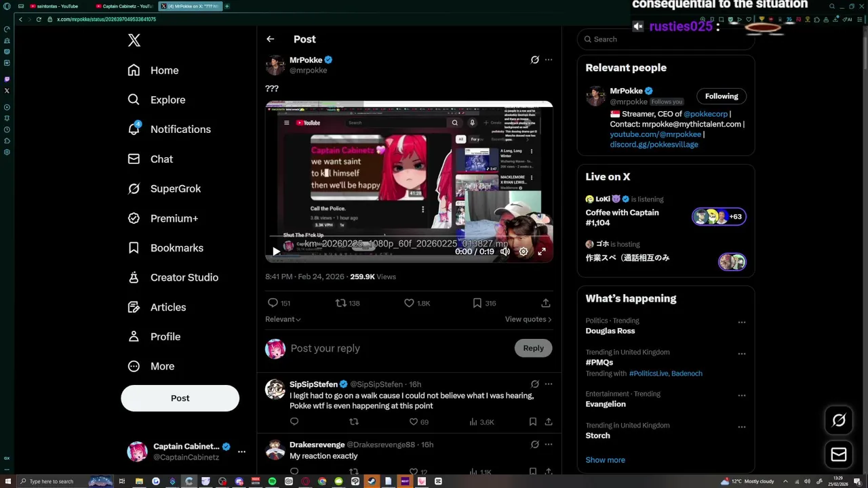This screenshot has width=868, height=488.
Task: Like the post with 1.8K likes
Action: [x=409, y=303]
